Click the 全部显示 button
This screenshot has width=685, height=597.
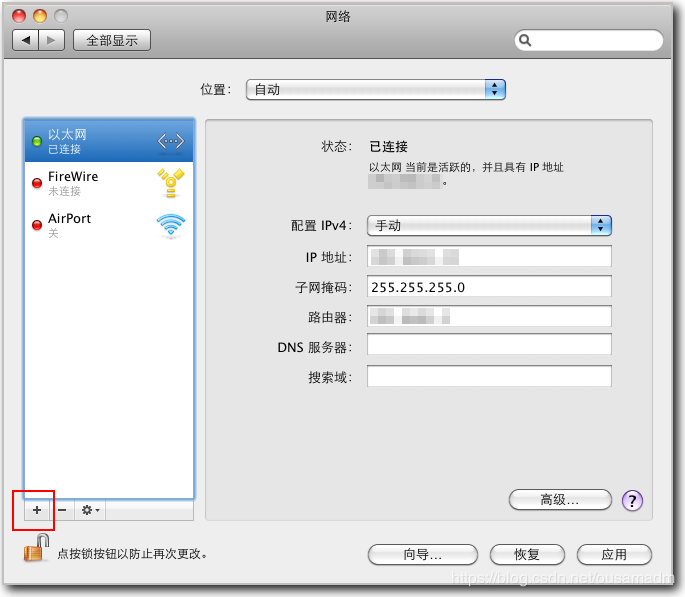(x=111, y=40)
